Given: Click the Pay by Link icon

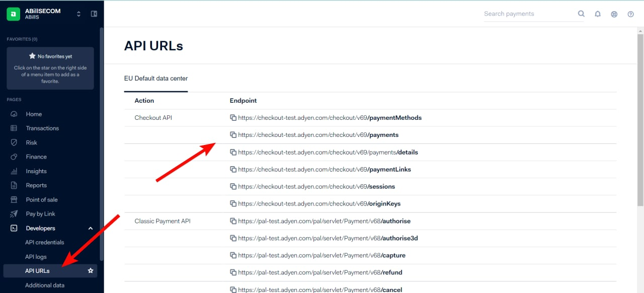Looking at the screenshot, I should [x=14, y=214].
